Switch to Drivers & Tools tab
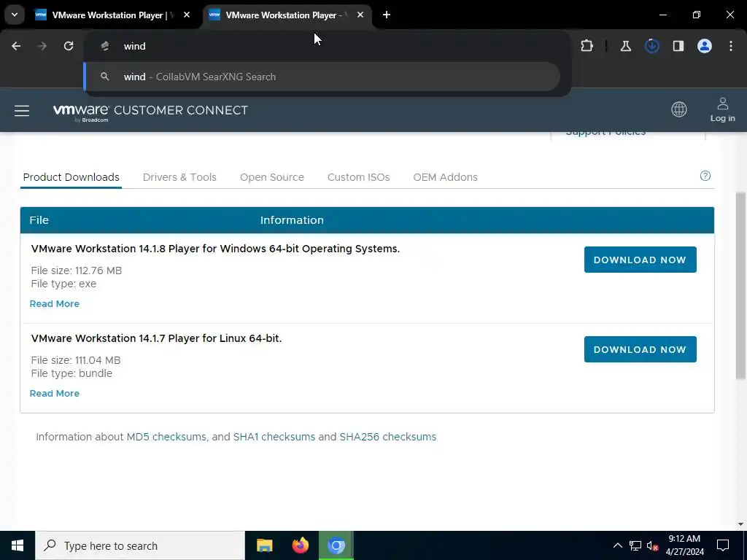Viewport: 747px width, 560px height. [x=179, y=177]
